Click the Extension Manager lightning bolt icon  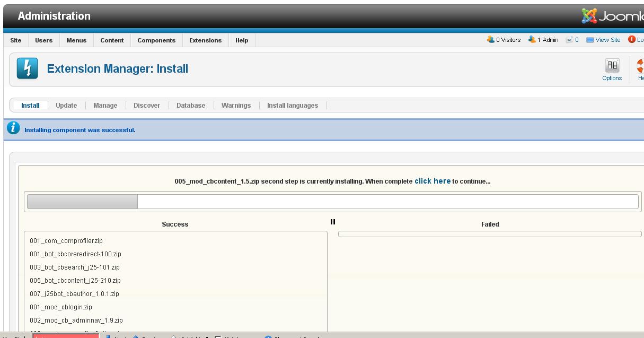27,68
